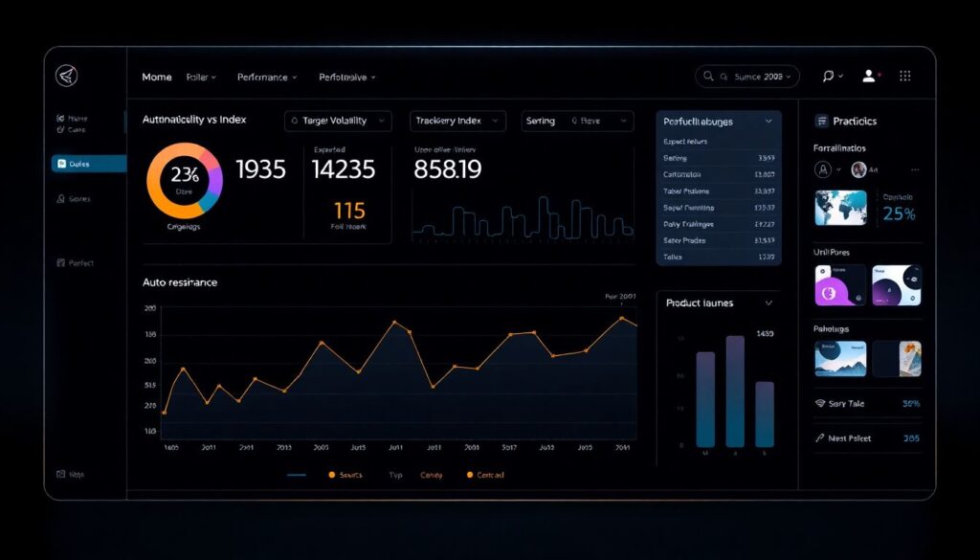Open the world map thumbnail
This screenshot has width=980, height=560.
pos(840,208)
